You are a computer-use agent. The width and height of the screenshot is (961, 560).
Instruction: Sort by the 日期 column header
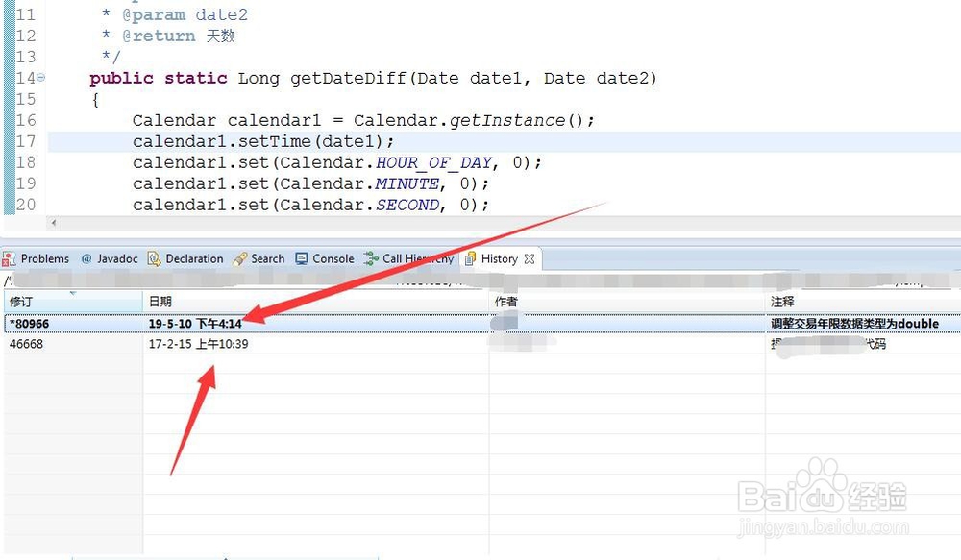[x=315, y=302]
